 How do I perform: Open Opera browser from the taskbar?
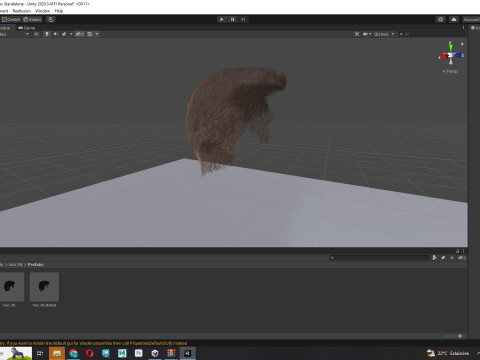click(x=89, y=353)
